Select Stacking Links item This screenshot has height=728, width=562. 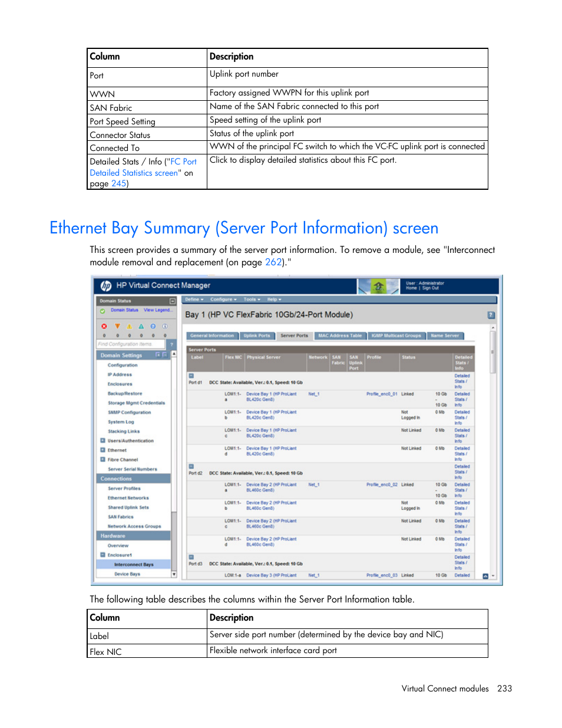[x=124, y=431]
